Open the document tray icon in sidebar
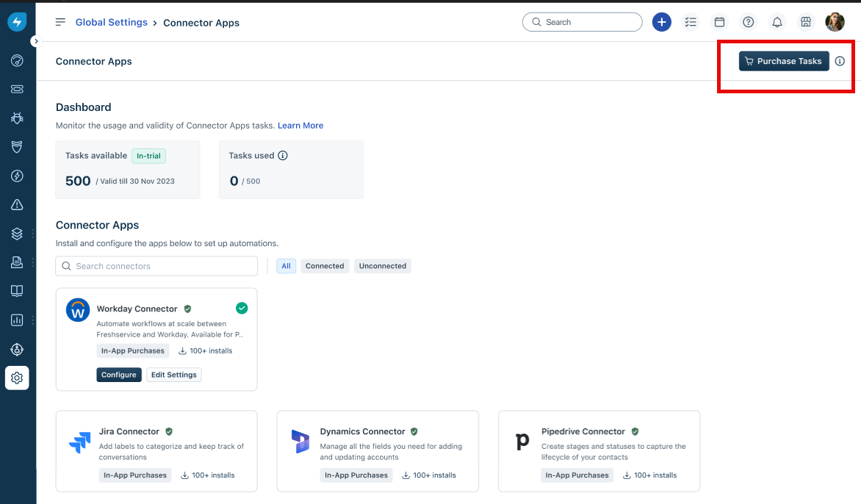 [x=17, y=262]
